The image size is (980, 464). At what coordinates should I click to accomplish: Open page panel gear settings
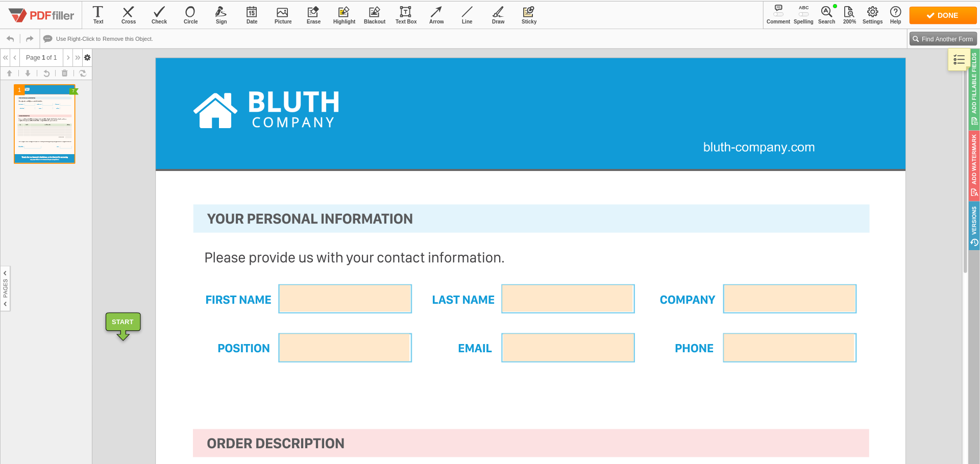(87, 58)
